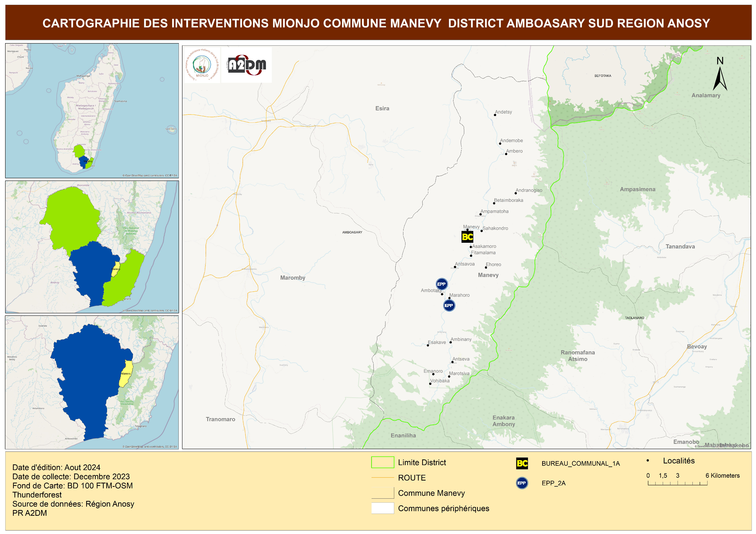Click the Sahakondro locality label
Image resolution: width=756 pixels, height=534 pixels.
tap(495, 228)
